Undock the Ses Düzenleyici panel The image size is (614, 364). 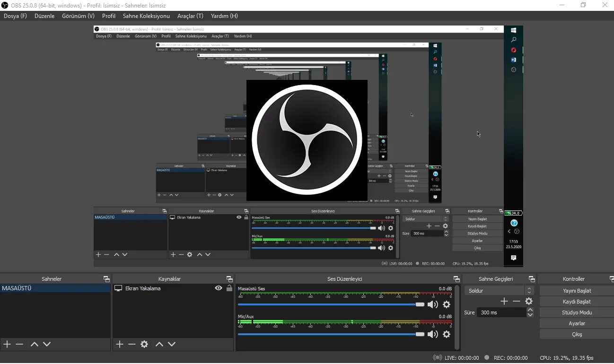[456, 279]
